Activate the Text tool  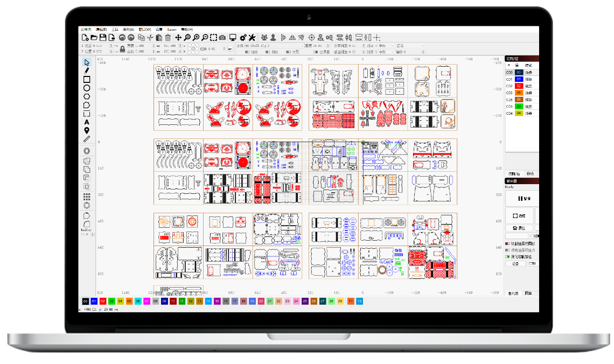[87, 122]
